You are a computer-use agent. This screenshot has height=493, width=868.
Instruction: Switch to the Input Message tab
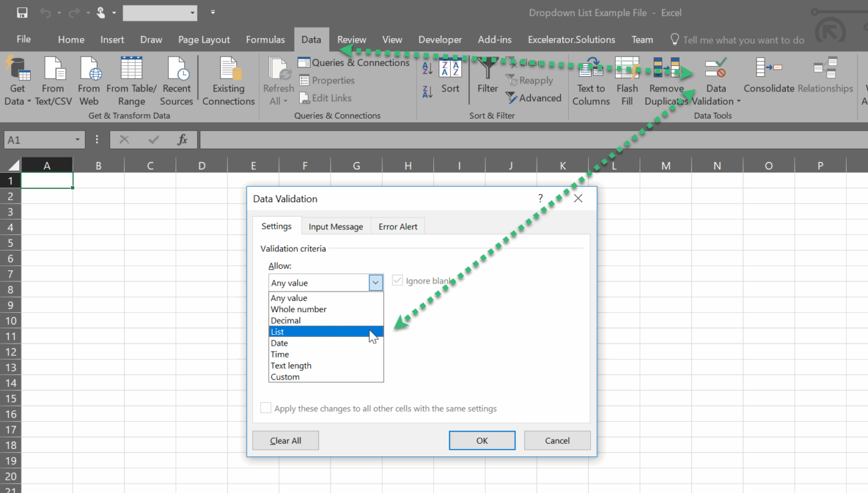[336, 227]
